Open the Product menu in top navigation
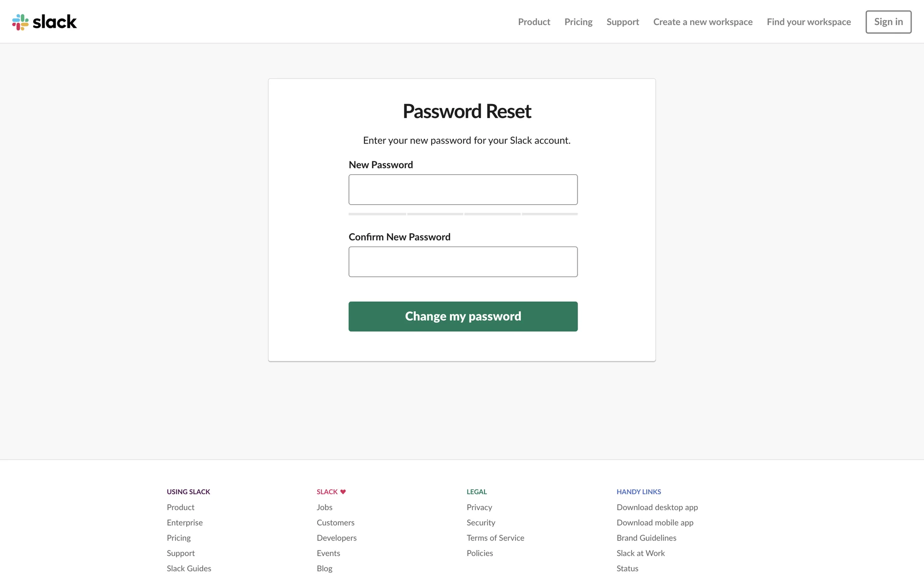Screen dimensions: 924x578 pyautogui.click(x=534, y=22)
